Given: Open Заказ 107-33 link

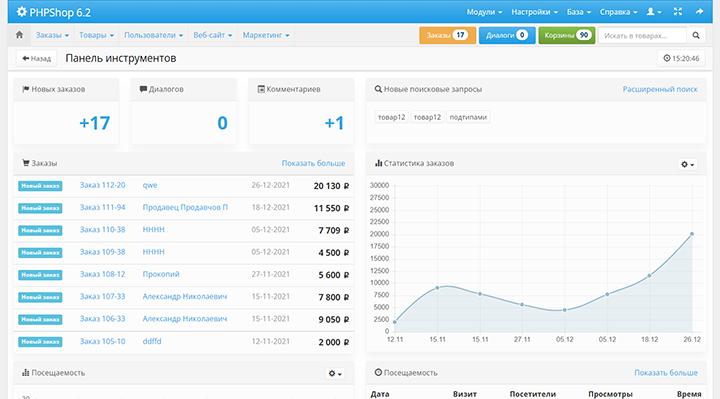Looking at the screenshot, I should tap(102, 297).
